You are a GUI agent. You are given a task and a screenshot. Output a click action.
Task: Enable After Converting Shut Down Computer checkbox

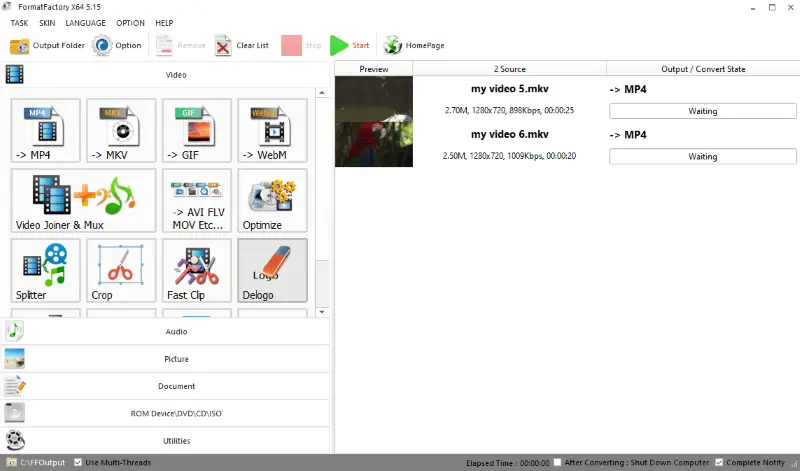tap(557, 462)
